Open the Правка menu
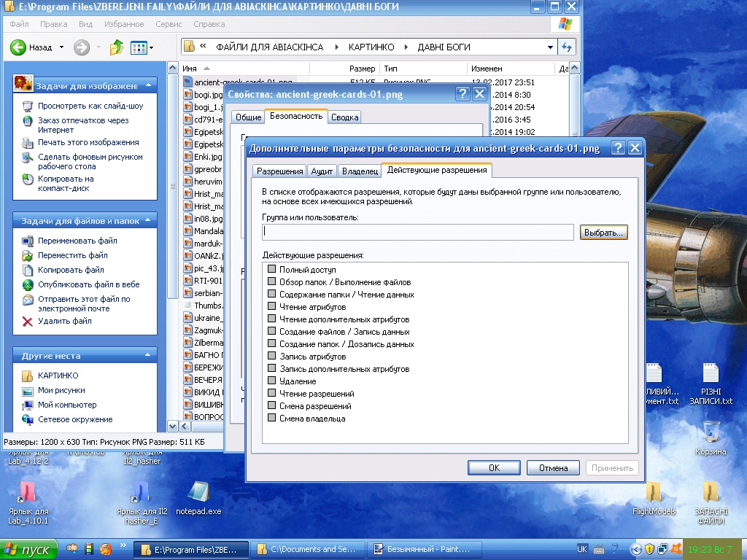This screenshot has width=747, height=560. click(x=53, y=24)
